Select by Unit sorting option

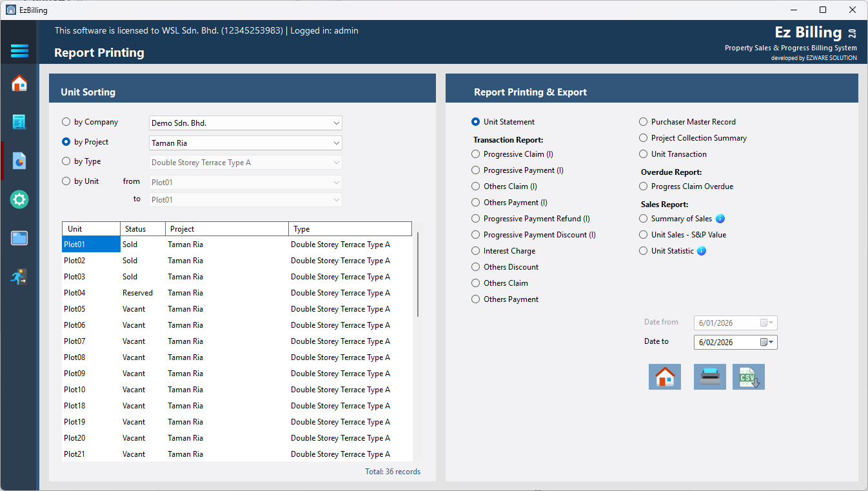[81, 181]
